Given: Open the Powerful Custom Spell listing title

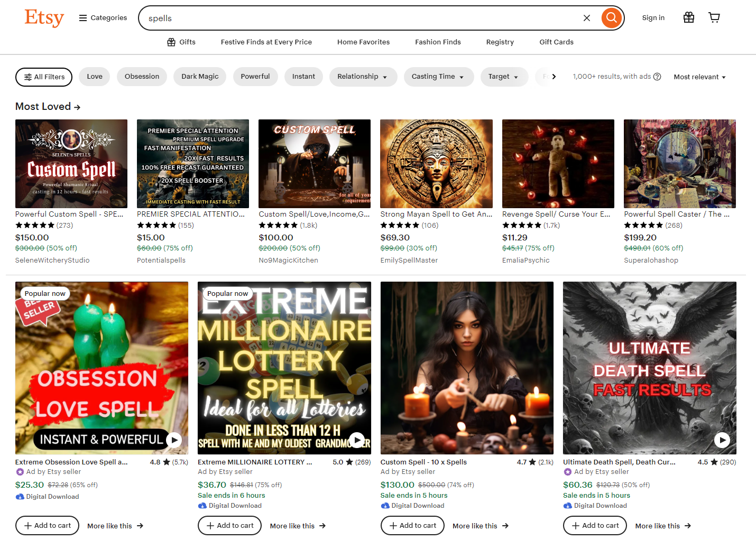Looking at the screenshot, I should 69,214.
